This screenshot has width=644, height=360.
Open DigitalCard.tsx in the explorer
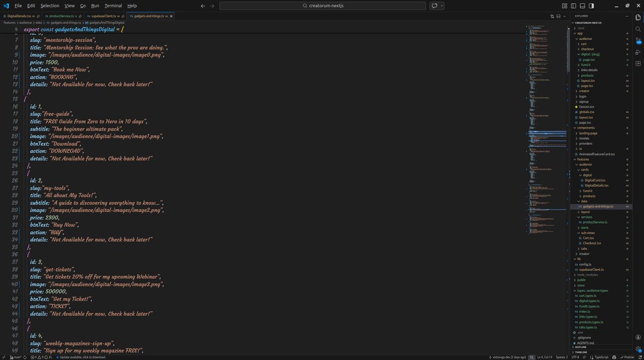(x=595, y=180)
